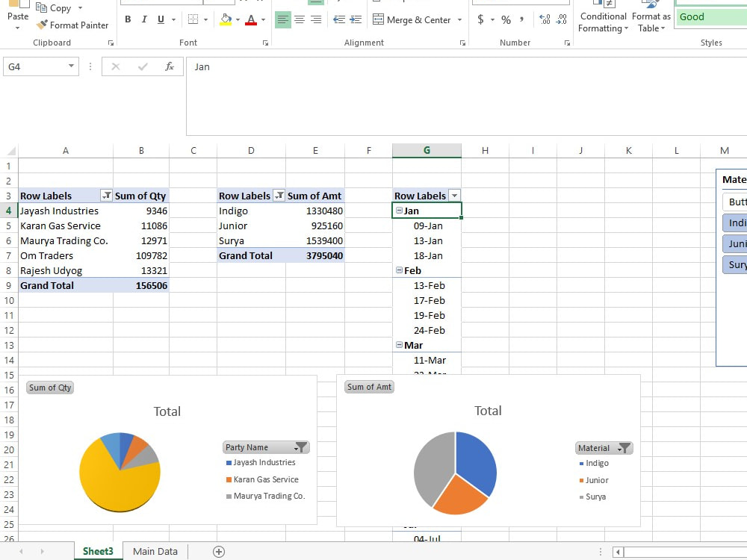The width and height of the screenshot is (747, 560).
Task: Apply accounting number format
Action: 480,19
